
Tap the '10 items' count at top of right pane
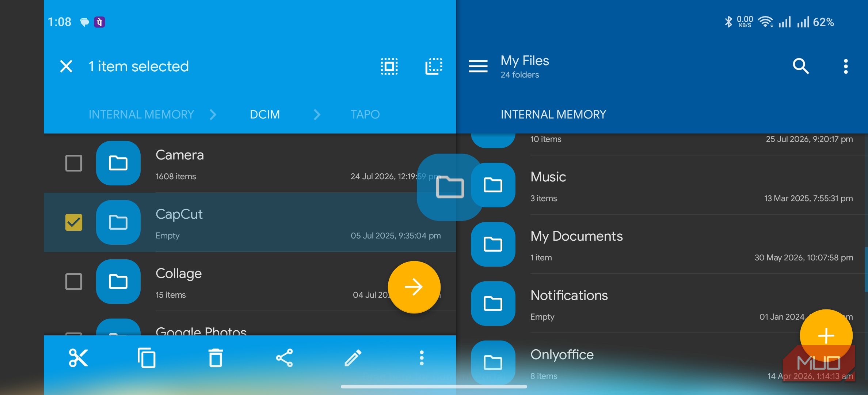pyautogui.click(x=546, y=139)
